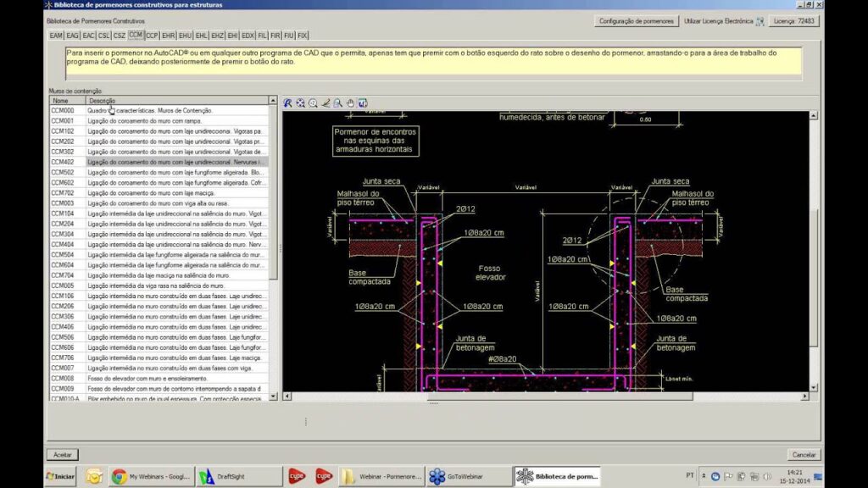868x488 pixels.
Task: Select the FIX tab
Action: tap(303, 36)
